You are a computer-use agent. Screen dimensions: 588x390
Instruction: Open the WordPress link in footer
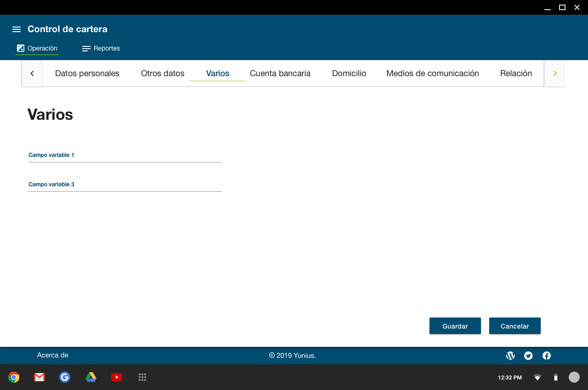click(x=510, y=356)
